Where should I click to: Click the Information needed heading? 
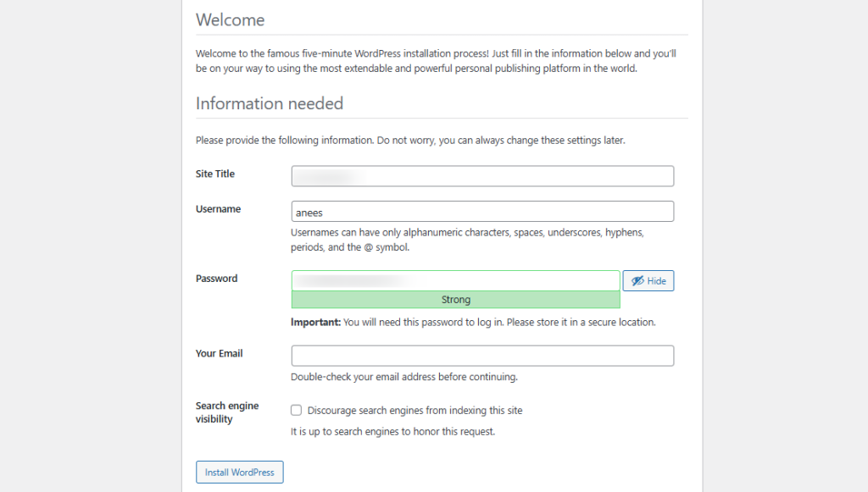tap(270, 103)
